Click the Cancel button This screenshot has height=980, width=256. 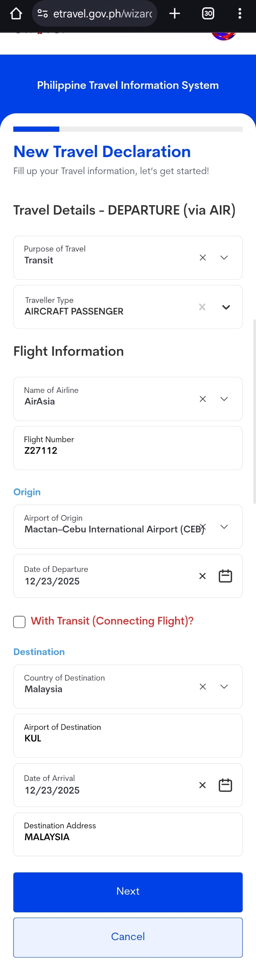click(x=128, y=937)
